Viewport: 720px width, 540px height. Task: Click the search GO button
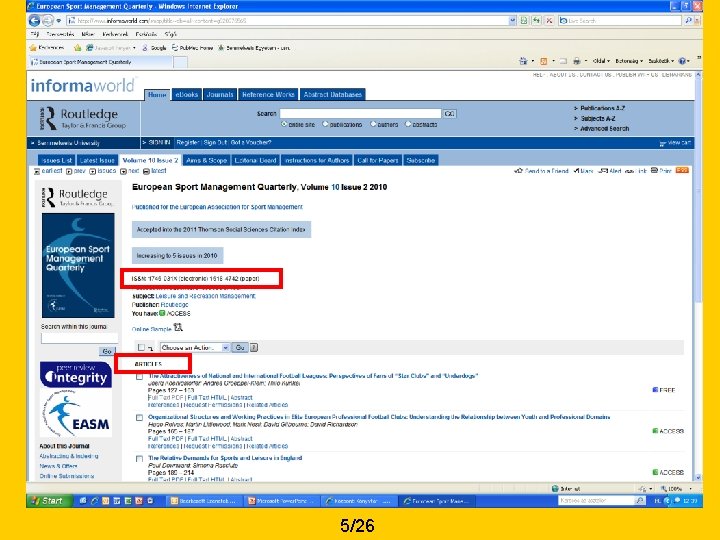(x=450, y=113)
